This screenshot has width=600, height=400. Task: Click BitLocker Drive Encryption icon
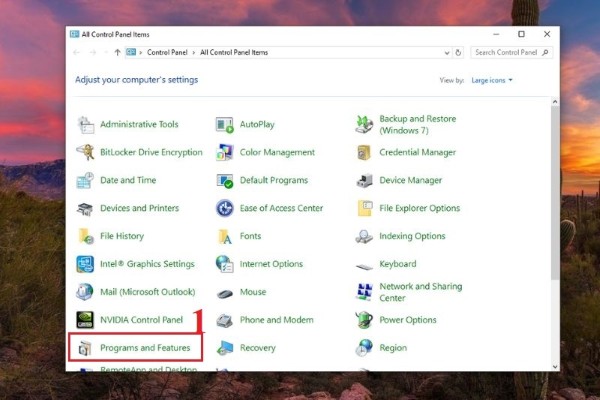pyautogui.click(x=85, y=152)
